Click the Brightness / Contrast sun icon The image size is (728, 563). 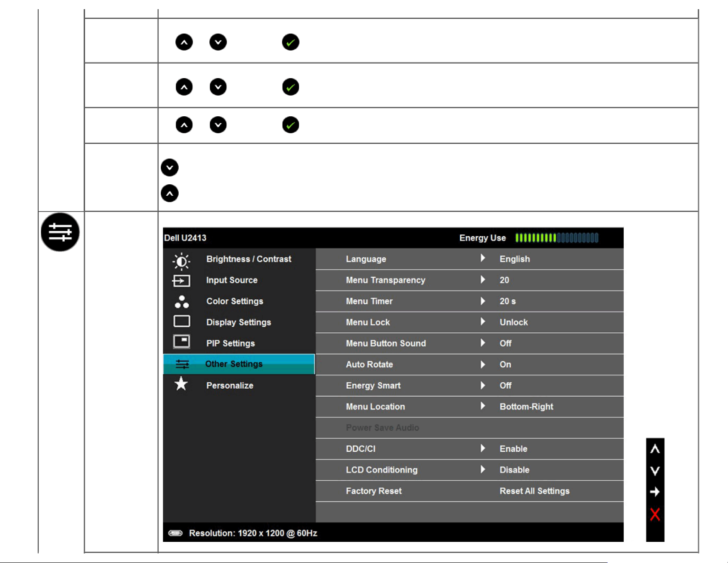click(x=181, y=261)
